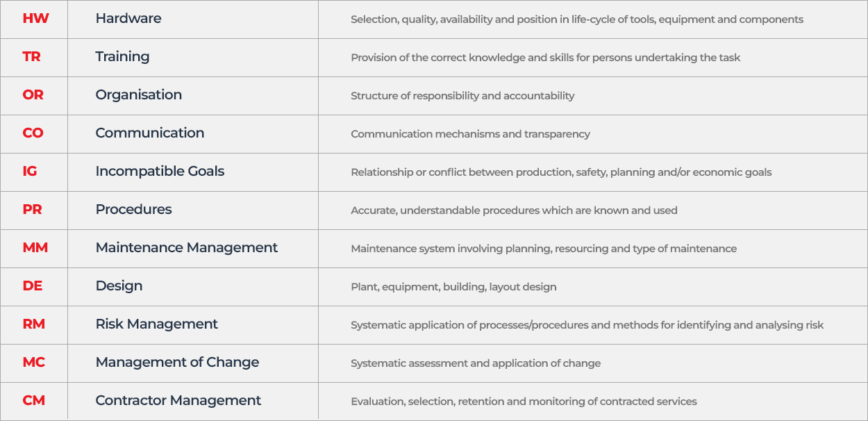Click the MM code cell
Viewport: 868px width, 421px height.
click(x=35, y=248)
